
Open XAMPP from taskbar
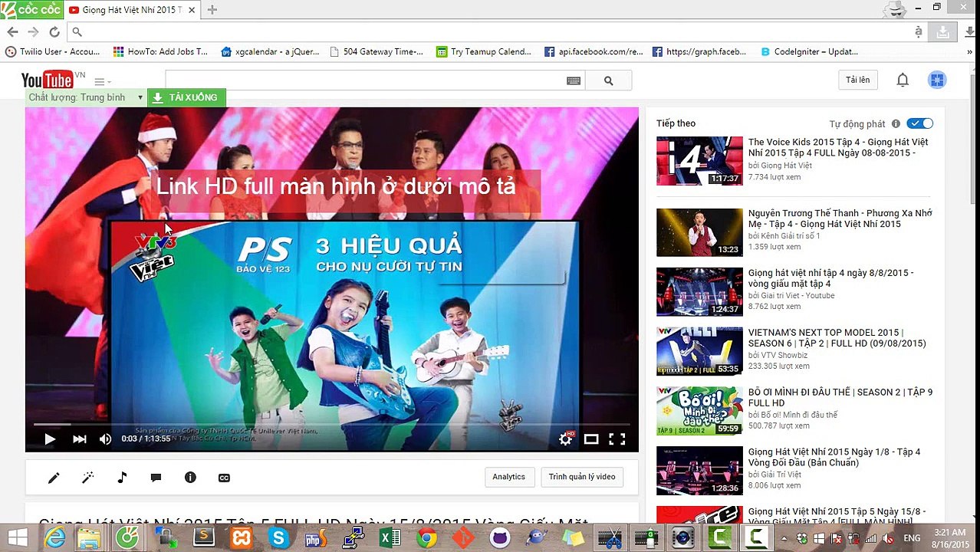click(x=242, y=538)
